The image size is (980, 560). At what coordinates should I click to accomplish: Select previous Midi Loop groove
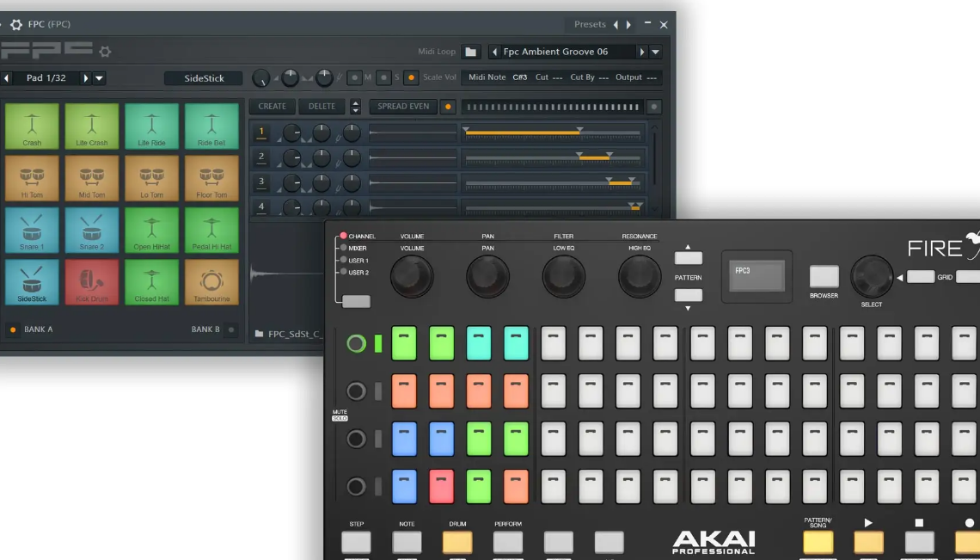494,52
